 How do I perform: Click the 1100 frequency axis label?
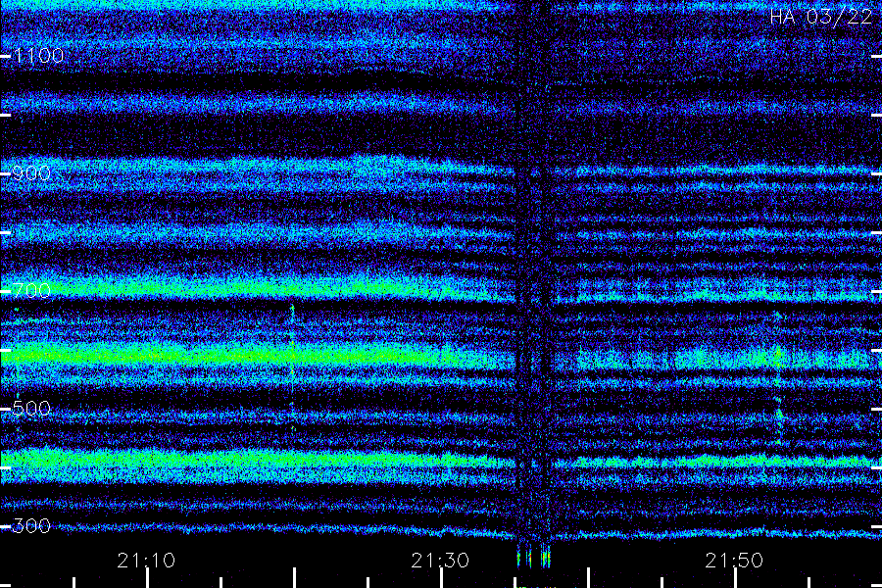39,56
